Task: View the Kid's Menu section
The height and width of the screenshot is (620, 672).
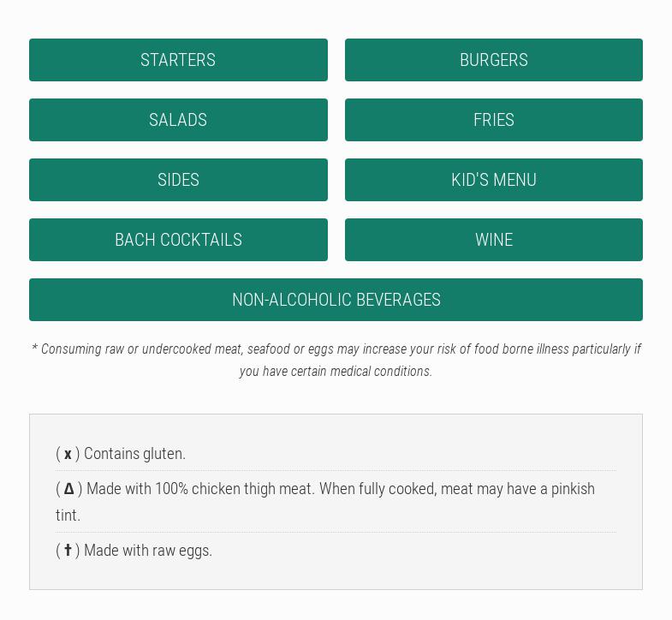Action: 493,180
